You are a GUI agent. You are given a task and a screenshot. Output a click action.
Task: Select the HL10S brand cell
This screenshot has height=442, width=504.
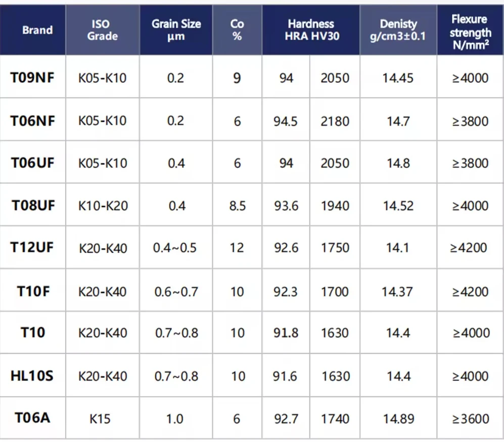click(32, 375)
